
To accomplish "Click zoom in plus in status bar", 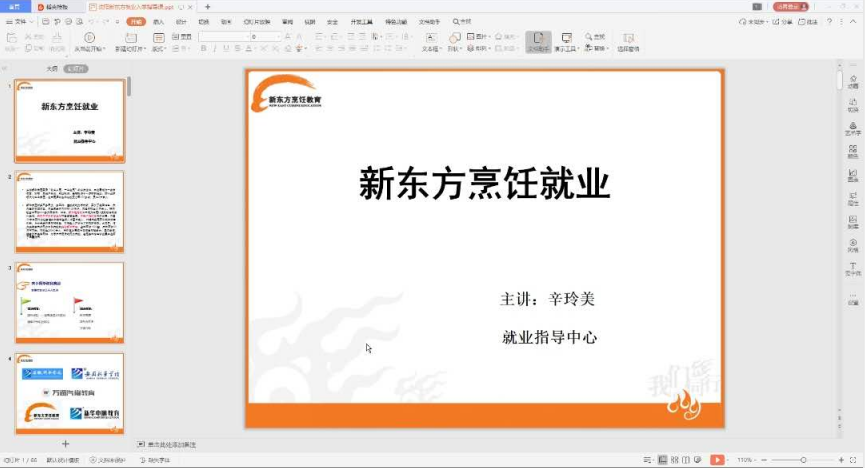I will click(841, 460).
